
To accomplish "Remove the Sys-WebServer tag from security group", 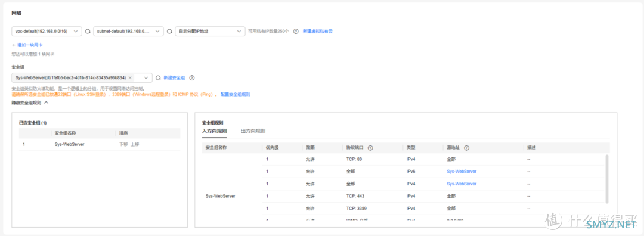I will pyautogui.click(x=130, y=77).
